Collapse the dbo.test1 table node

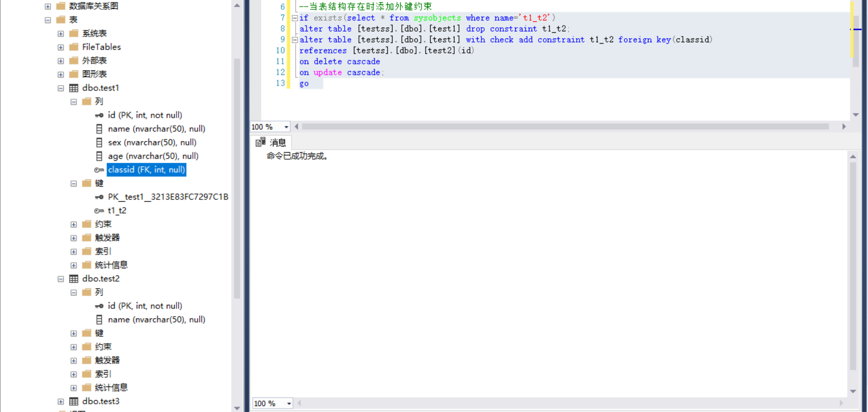click(x=61, y=88)
